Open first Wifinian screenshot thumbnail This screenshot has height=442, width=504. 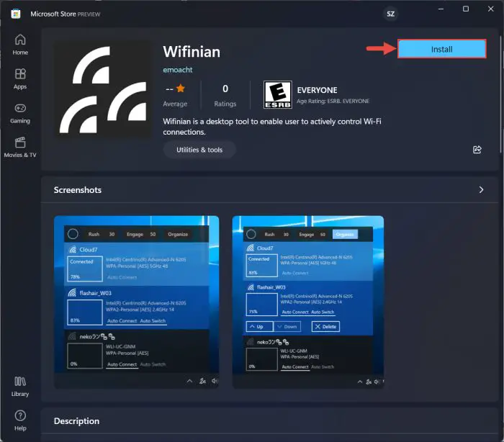tap(137, 302)
